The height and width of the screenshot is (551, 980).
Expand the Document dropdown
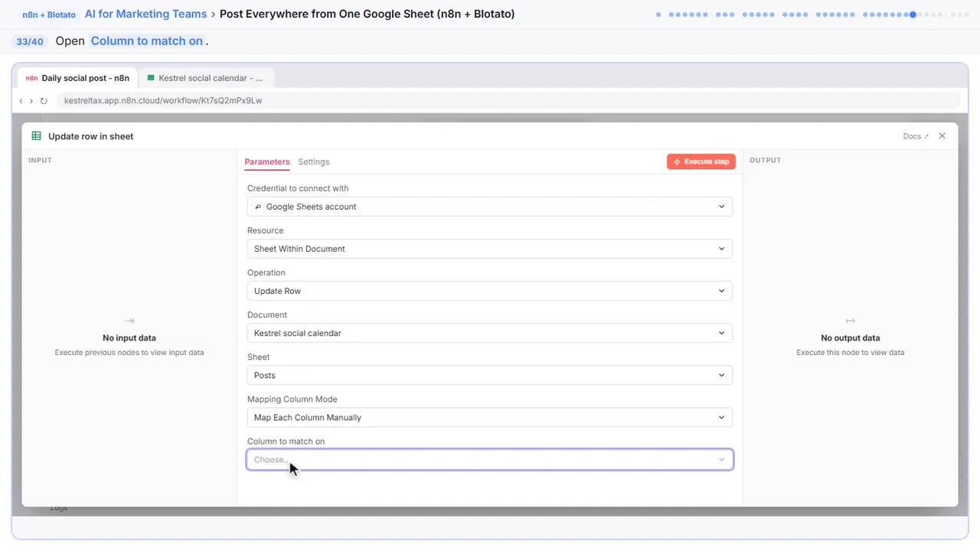[x=490, y=333]
